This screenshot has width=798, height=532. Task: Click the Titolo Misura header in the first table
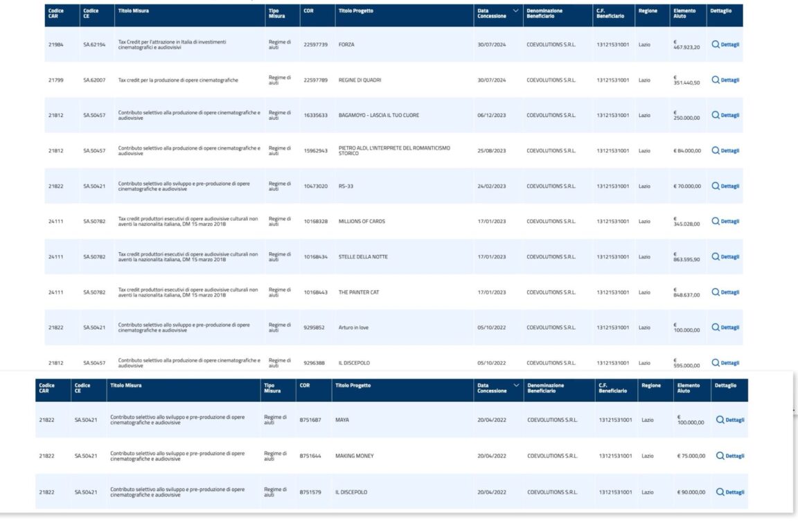(133, 10)
